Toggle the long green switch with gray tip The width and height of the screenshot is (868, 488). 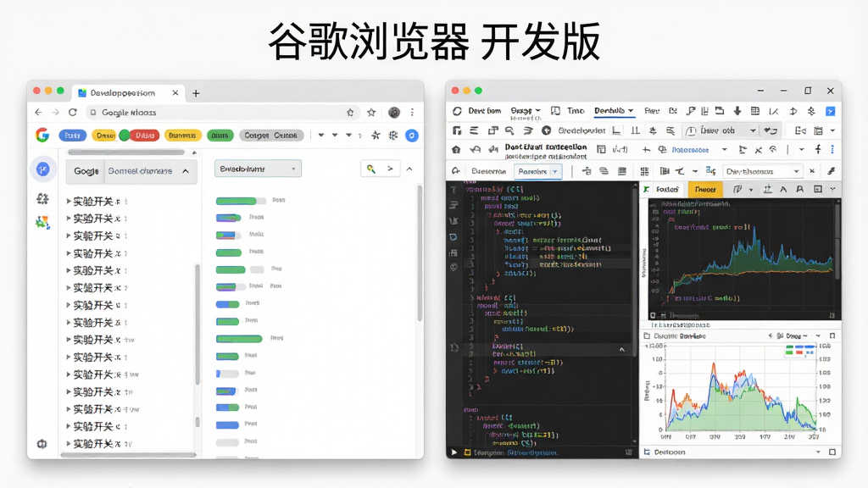pos(241,201)
